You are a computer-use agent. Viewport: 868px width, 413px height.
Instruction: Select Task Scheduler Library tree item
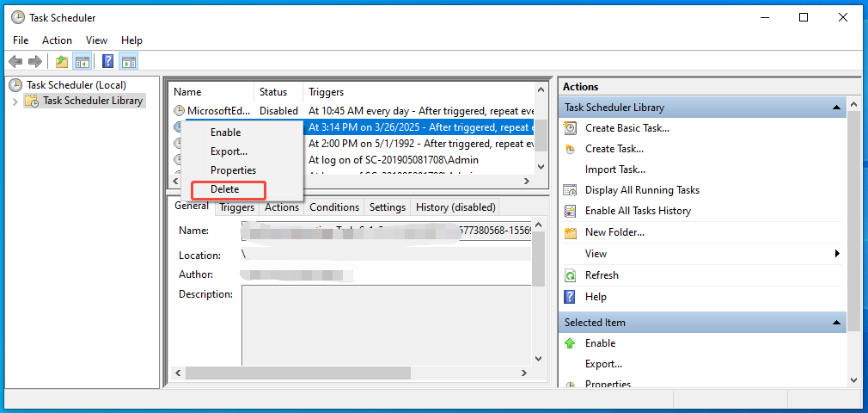(93, 101)
